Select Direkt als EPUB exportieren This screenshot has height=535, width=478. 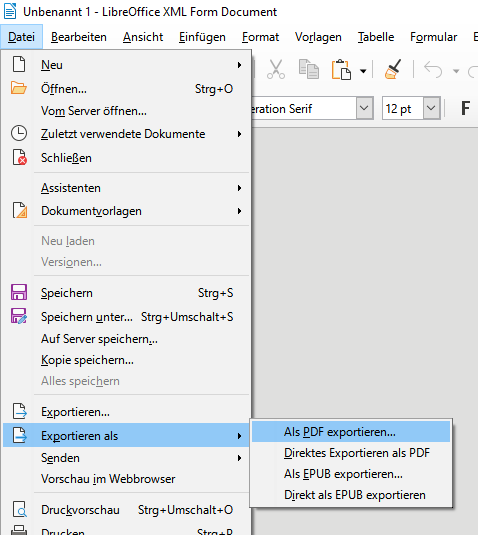pos(351,495)
